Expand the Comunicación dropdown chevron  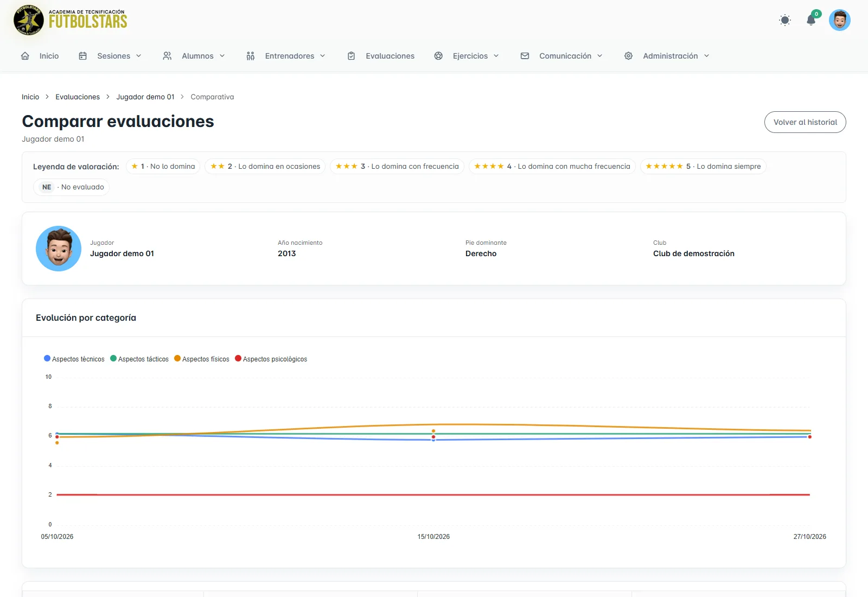(x=600, y=56)
